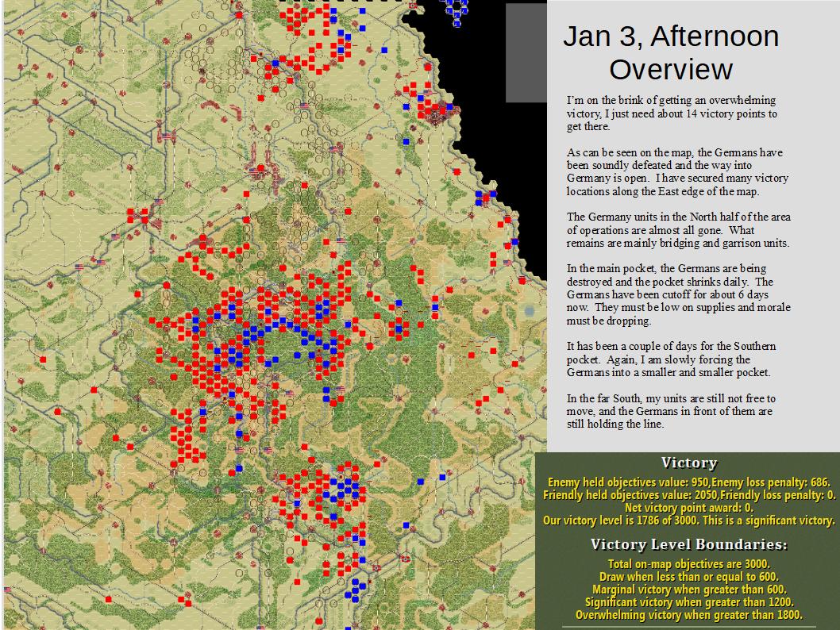Click the 'Net victory point award: 0.' line
This screenshot has width=840, height=630.
coord(689,508)
